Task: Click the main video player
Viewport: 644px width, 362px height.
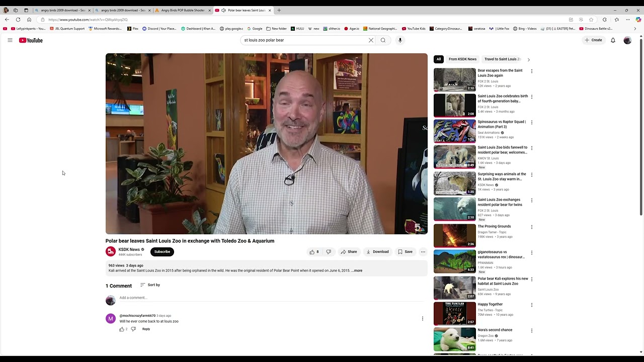Action: 267,144
